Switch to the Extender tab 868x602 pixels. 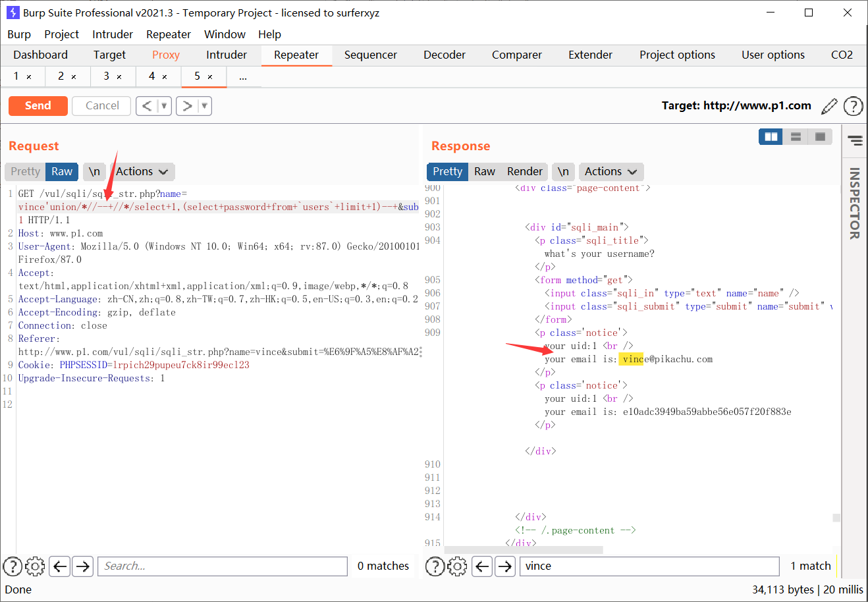tap(591, 55)
